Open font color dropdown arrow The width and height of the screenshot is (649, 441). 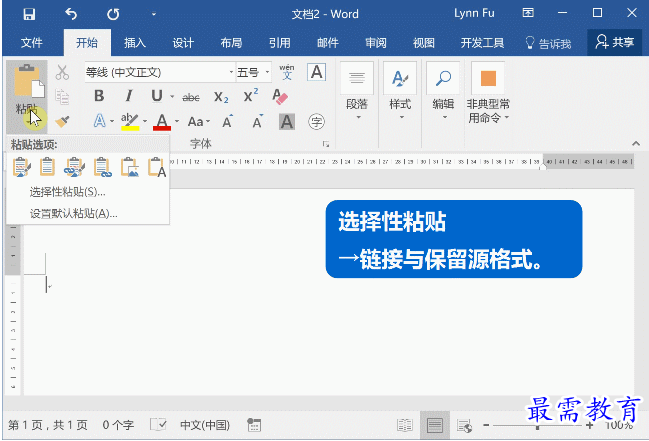coord(177,121)
